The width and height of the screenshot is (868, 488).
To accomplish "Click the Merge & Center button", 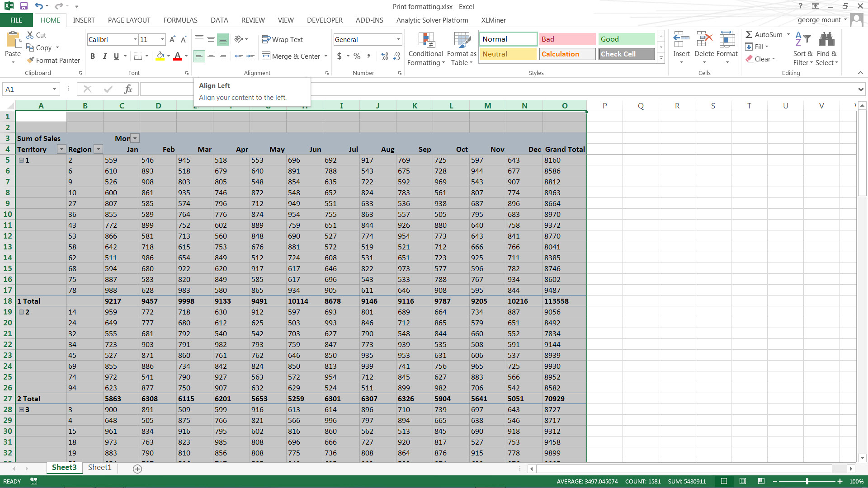I will [291, 56].
